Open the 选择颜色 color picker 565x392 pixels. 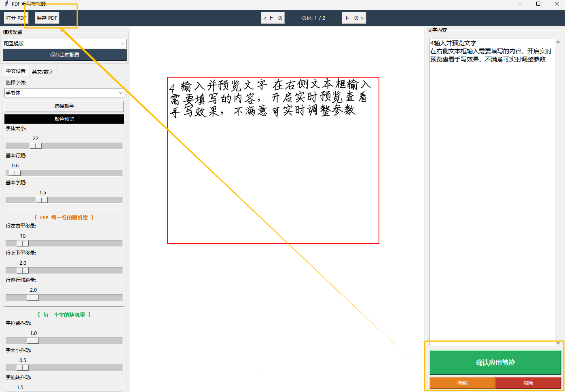(x=64, y=105)
